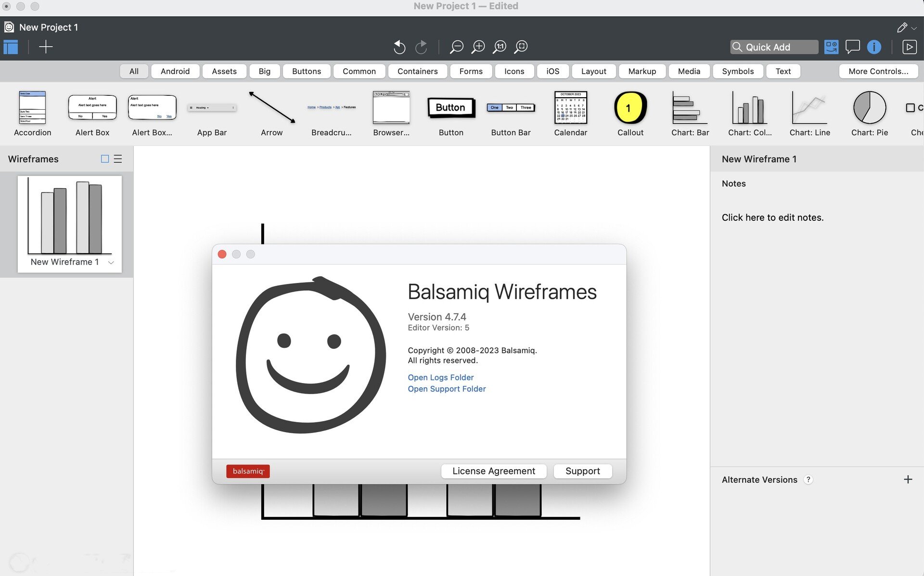The height and width of the screenshot is (576, 924).
Task: Zoom out of the canvas
Action: pos(456,47)
